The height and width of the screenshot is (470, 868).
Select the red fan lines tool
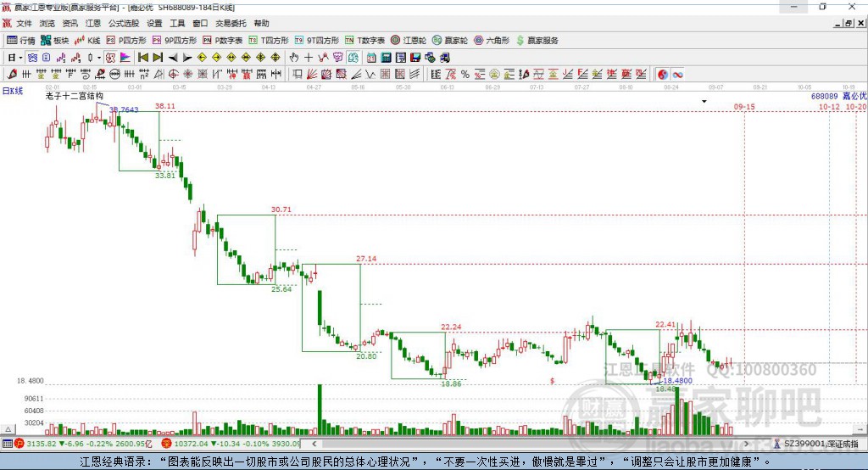[312, 75]
